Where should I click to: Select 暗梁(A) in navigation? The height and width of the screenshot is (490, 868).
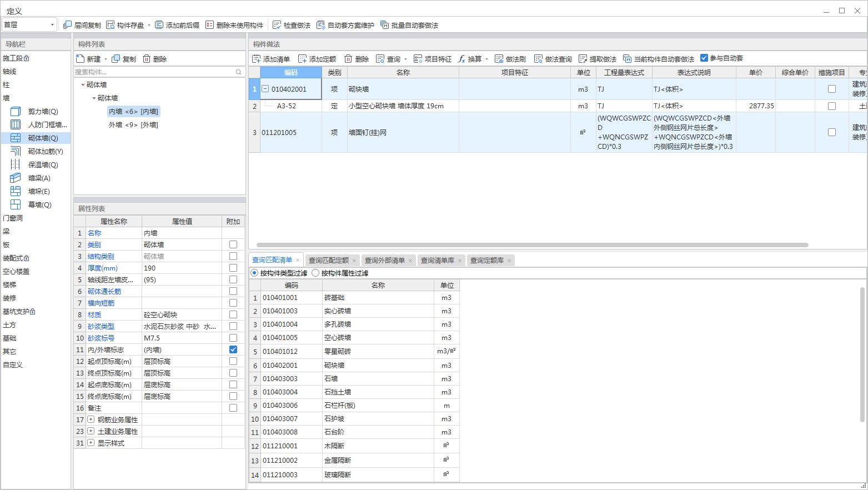pyautogui.click(x=39, y=178)
